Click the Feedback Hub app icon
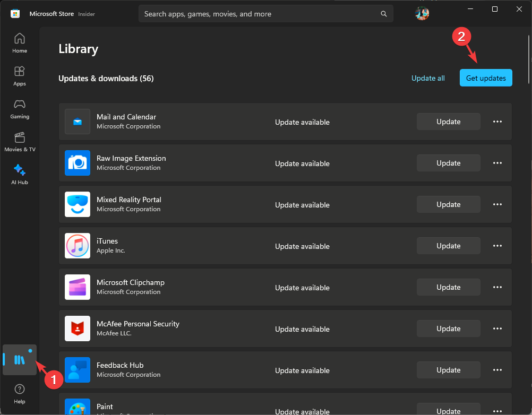The width and height of the screenshot is (532, 415). click(78, 369)
